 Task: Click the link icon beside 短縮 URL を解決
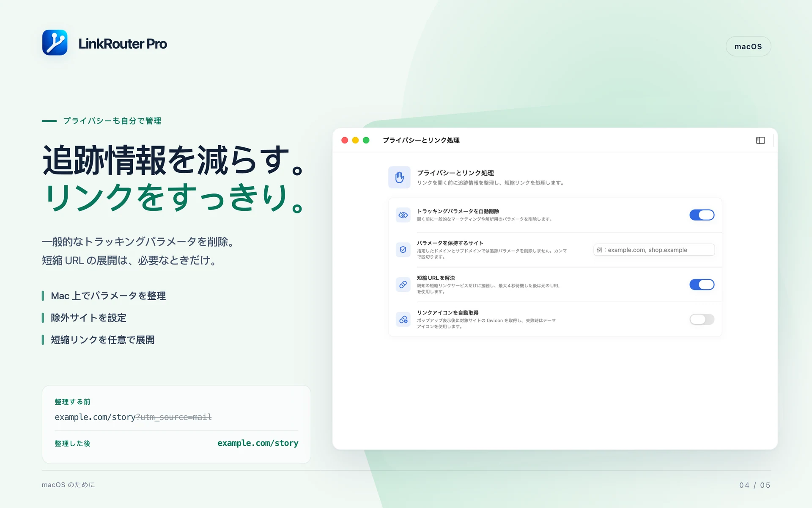point(403,284)
